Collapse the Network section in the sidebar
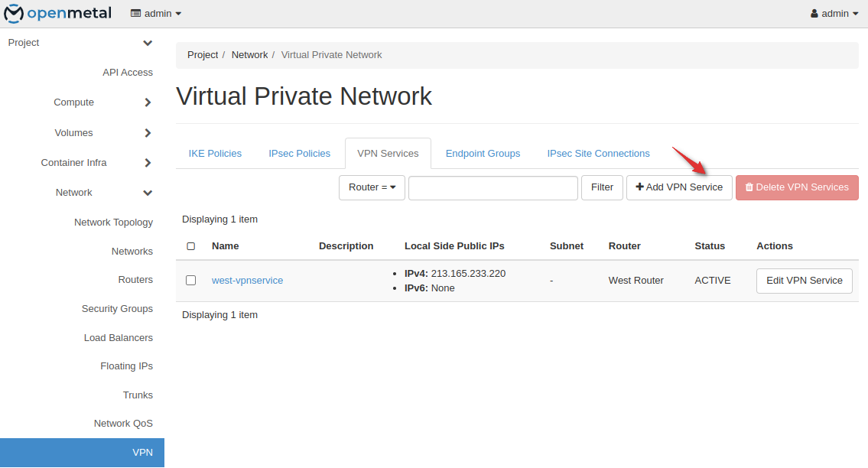868x468 pixels. pyautogui.click(x=73, y=192)
